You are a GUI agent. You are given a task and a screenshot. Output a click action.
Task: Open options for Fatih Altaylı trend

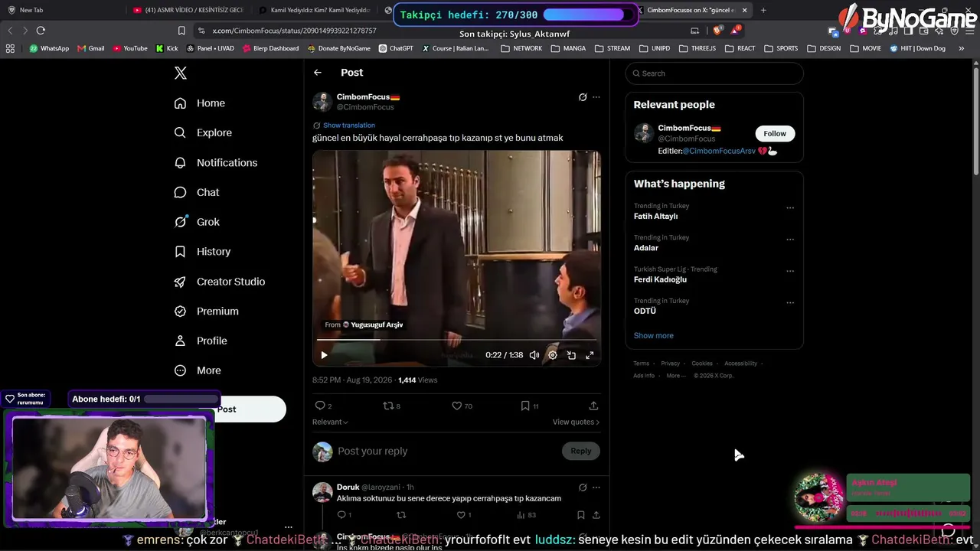790,208
